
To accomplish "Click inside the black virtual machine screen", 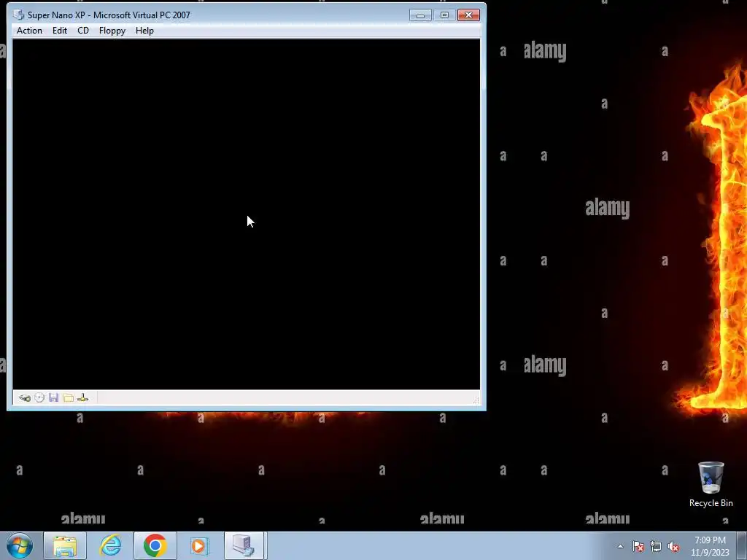I will (x=247, y=214).
